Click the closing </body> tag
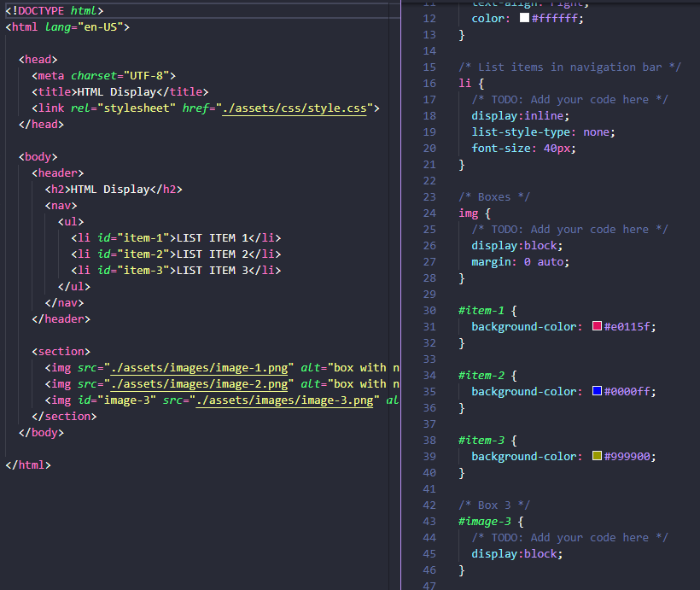This screenshot has height=590, width=700. coord(41,433)
